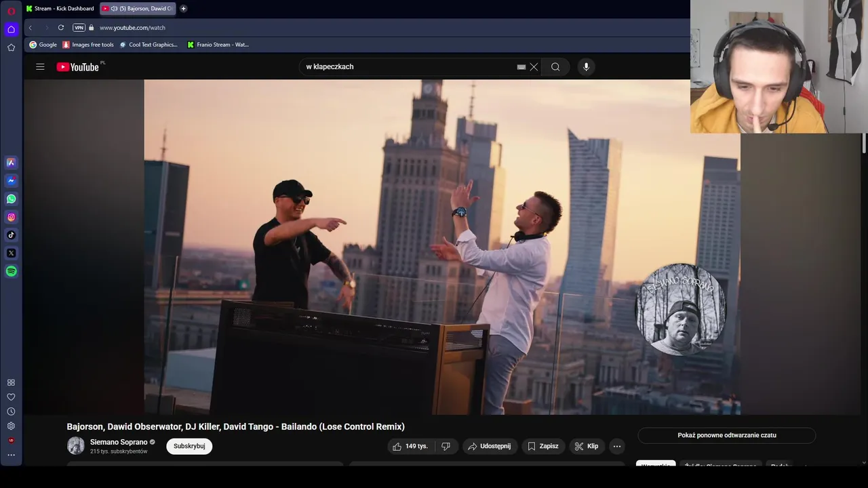Open the sidebar heart Pinboards icon
The image size is (868, 488).
coord(11,397)
